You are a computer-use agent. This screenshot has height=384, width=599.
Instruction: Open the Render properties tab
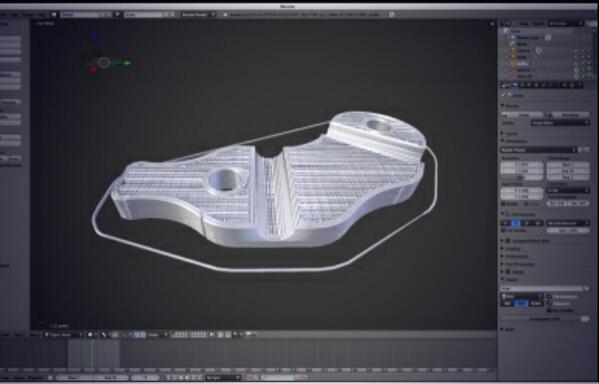coord(515,85)
